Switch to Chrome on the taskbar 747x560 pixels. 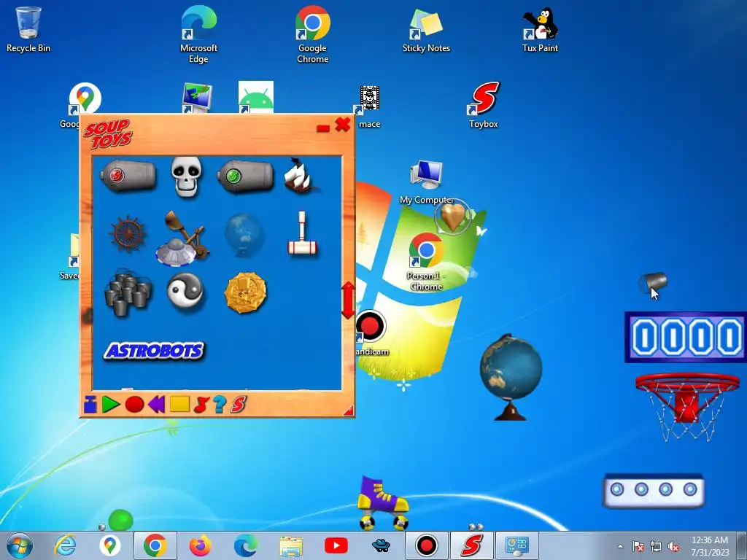155,545
